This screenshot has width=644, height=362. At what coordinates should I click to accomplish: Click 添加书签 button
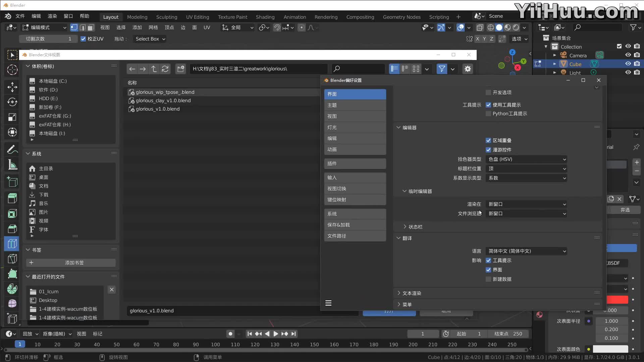point(71,263)
